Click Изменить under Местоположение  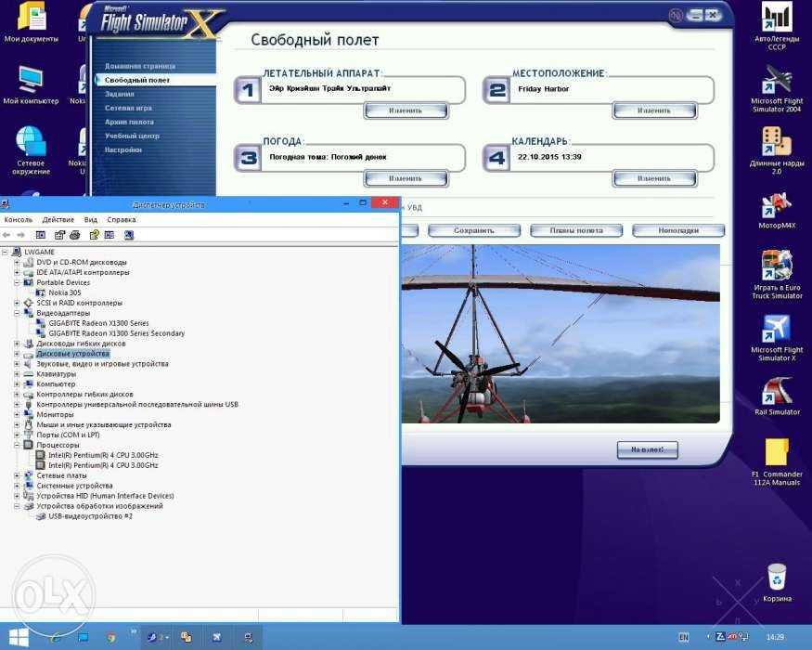pyautogui.click(x=654, y=110)
